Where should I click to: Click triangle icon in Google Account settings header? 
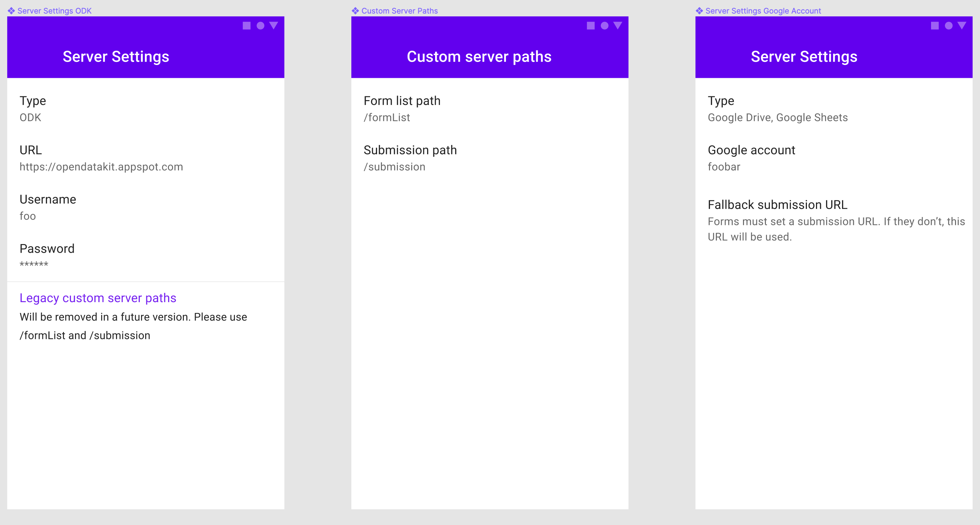[x=961, y=25]
